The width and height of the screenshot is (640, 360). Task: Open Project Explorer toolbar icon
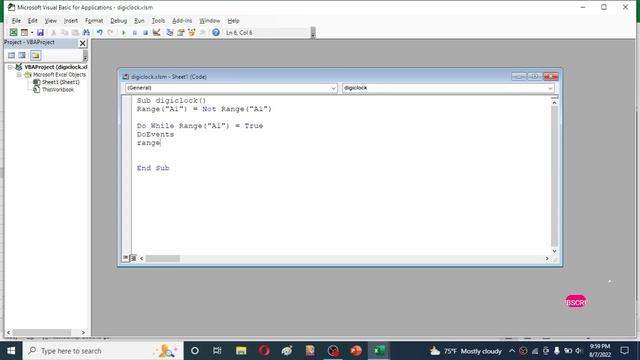click(170, 33)
